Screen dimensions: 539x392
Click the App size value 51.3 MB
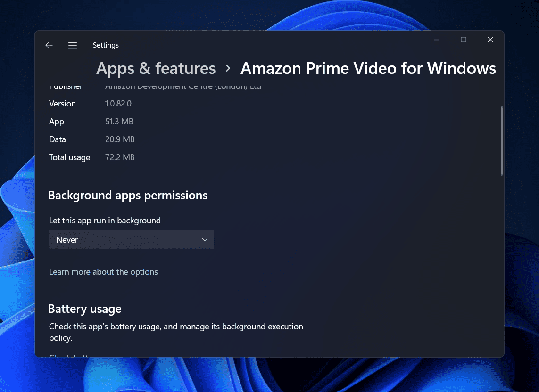click(x=119, y=121)
